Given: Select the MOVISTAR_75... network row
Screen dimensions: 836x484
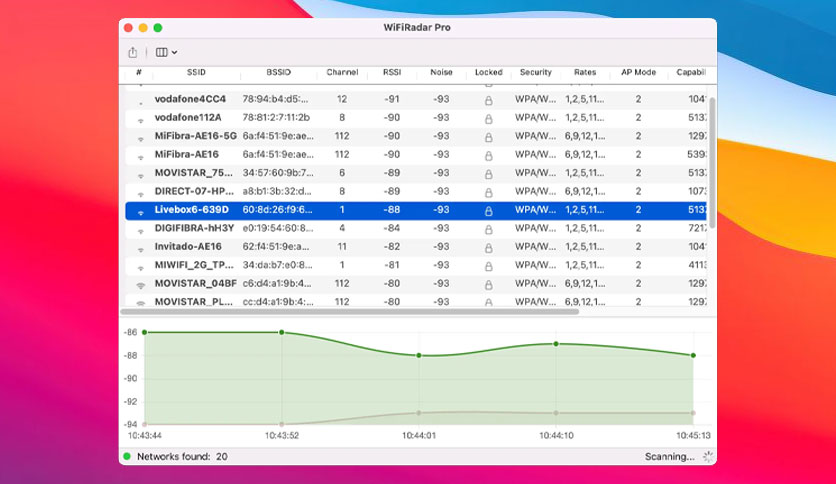Looking at the screenshot, I should (416, 173).
